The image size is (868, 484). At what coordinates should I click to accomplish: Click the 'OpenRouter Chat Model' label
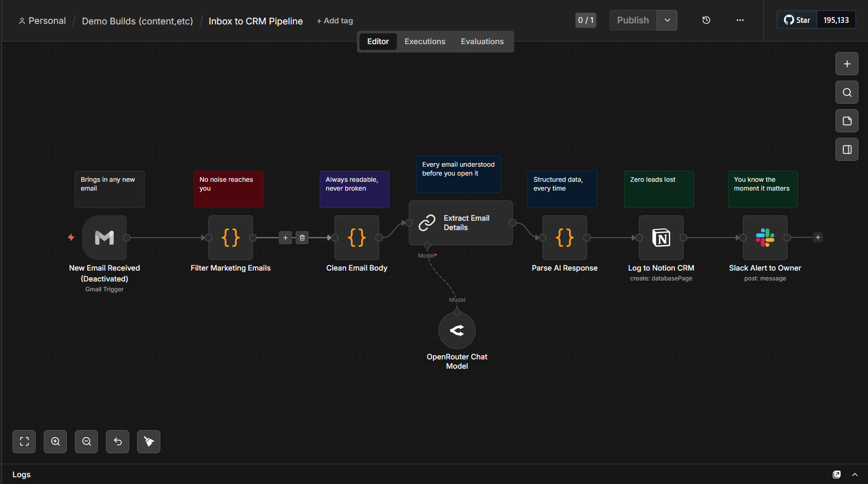point(457,361)
